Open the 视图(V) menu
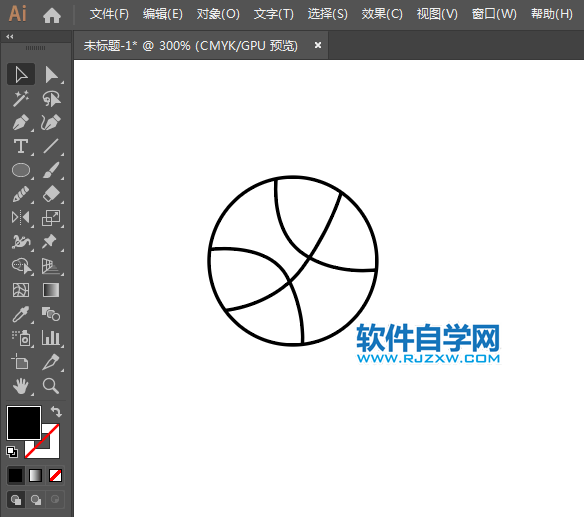The width and height of the screenshot is (584, 517). click(437, 14)
